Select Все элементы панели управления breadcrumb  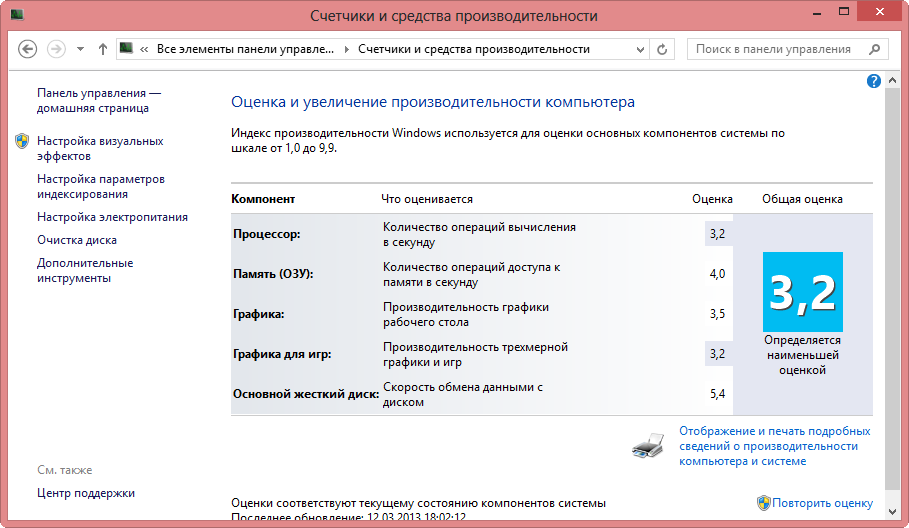[x=247, y=49]
